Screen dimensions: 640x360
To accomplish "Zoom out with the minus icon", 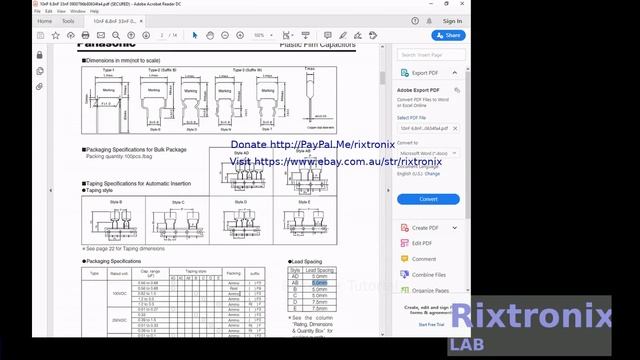I will tap(225, 36).
